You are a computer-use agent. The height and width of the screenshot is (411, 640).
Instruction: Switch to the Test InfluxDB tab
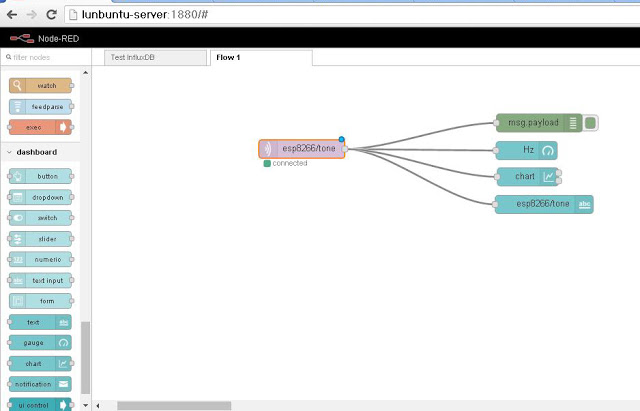click(x=155, y=58)
